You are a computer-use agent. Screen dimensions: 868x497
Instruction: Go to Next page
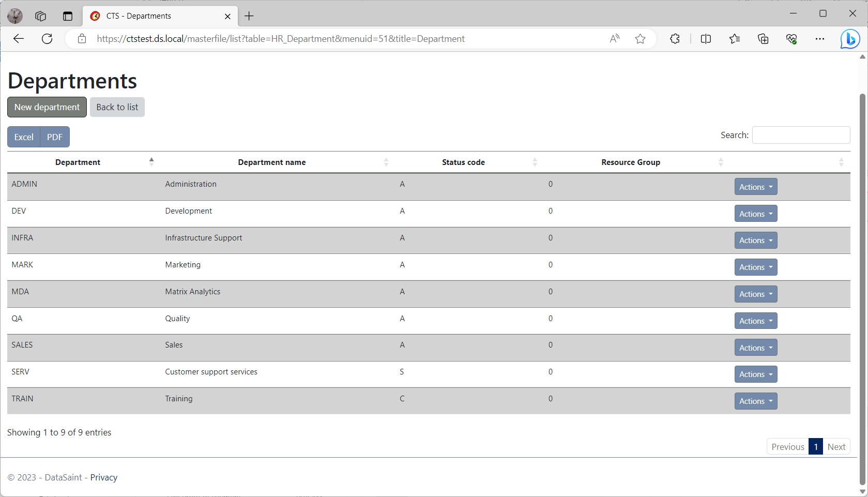pos(836,447)
